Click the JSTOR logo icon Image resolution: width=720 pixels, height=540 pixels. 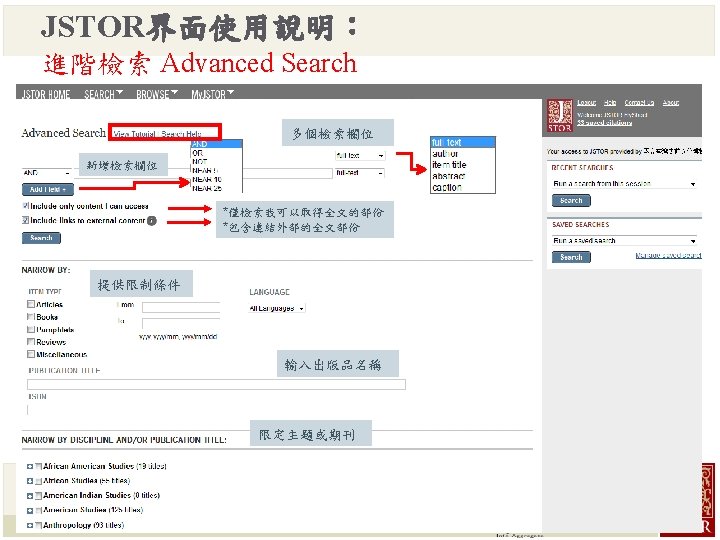[560, 116]
